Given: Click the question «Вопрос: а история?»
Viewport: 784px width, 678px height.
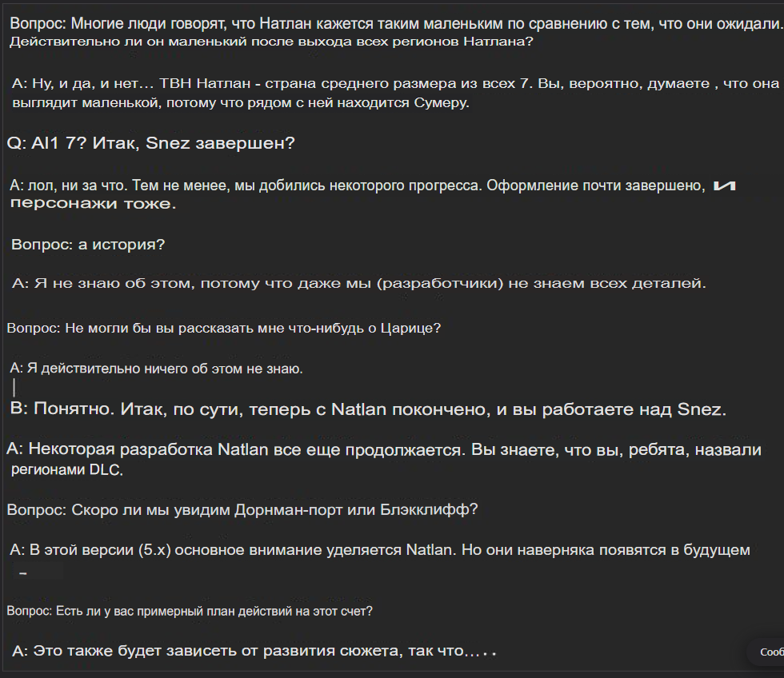Looking at the screenshot, I should point(88,245).
